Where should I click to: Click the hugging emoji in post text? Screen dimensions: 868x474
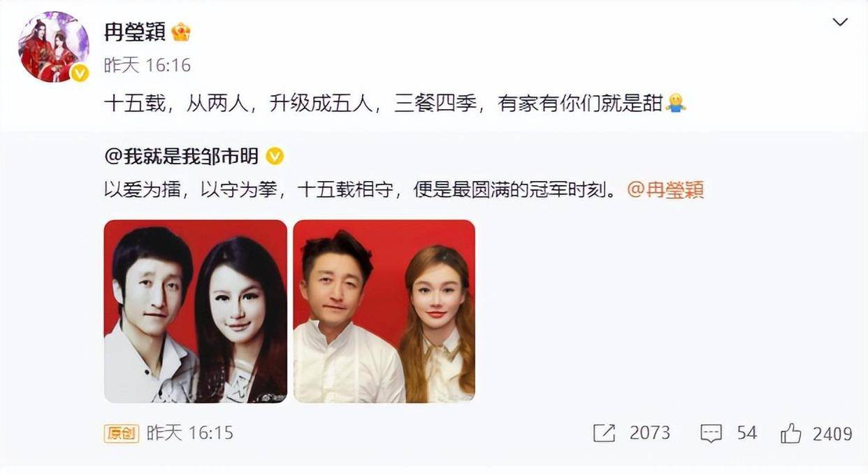[676, 104]
